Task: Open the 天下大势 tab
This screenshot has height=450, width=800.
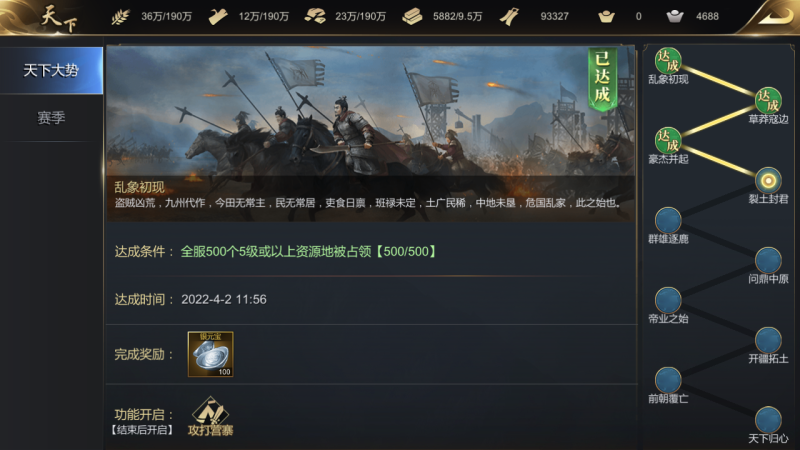Action: pyautogui.click(x=51, y=70)
